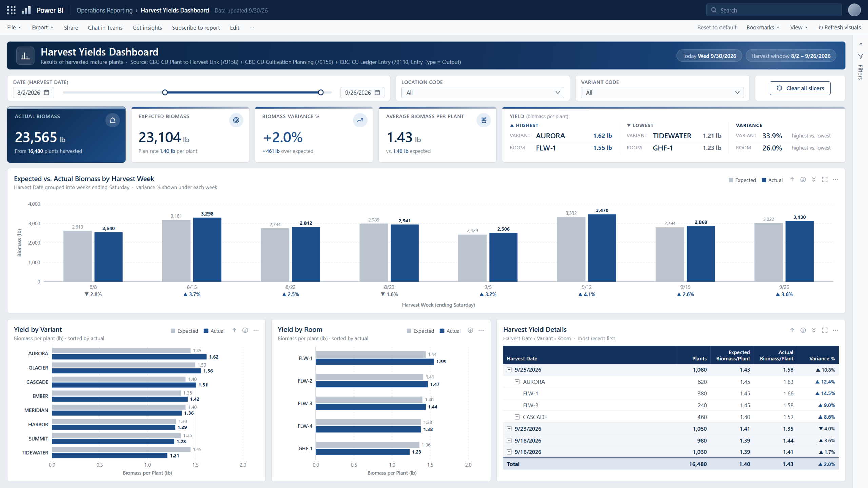Enable drill-down mode in Yield by Room
868x488 pixels.
point(470,330)
